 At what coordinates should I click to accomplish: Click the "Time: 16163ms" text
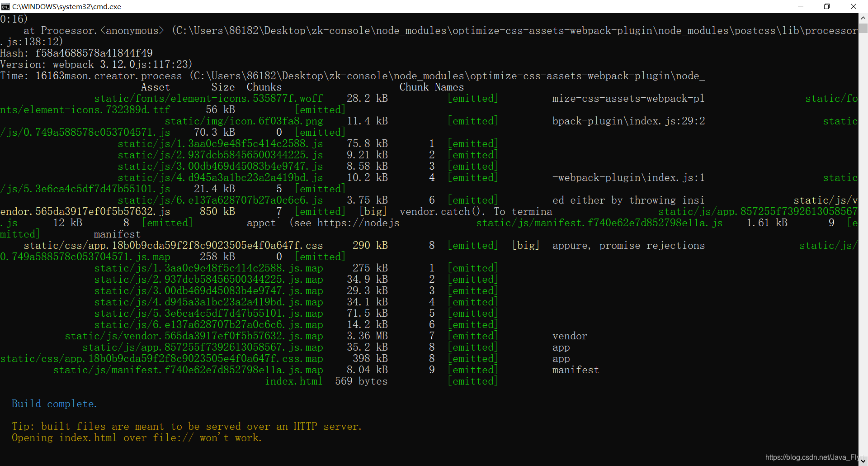pyautogui.click(x=35, y=76)
